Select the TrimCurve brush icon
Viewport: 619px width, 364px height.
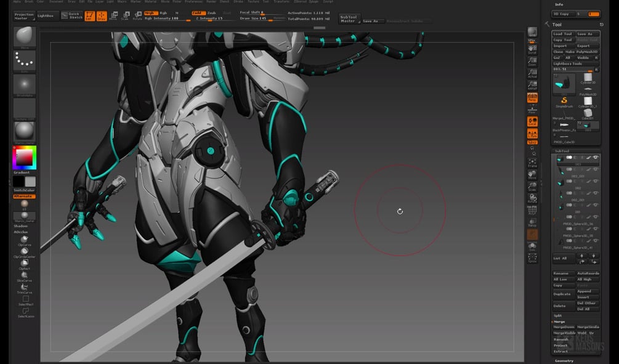pyautogui.click(x=25, y=287)
